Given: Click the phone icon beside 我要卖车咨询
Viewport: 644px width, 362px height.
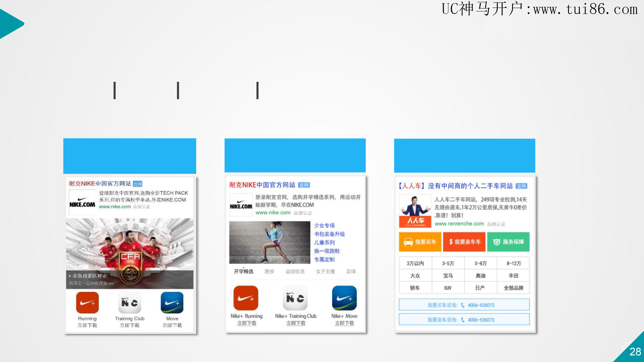Looking at the screenshot, I should click(x=463, y=320).
